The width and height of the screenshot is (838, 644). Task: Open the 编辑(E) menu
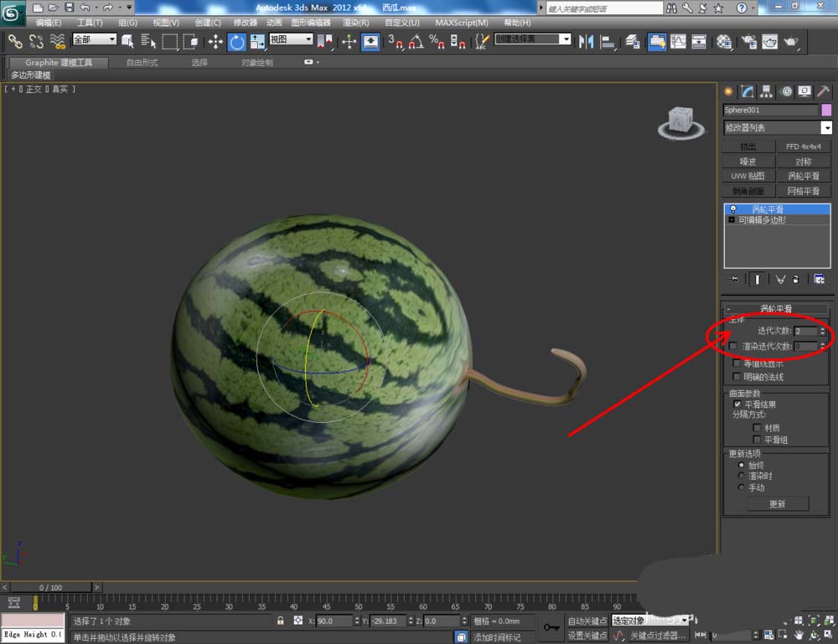point(48,23)
